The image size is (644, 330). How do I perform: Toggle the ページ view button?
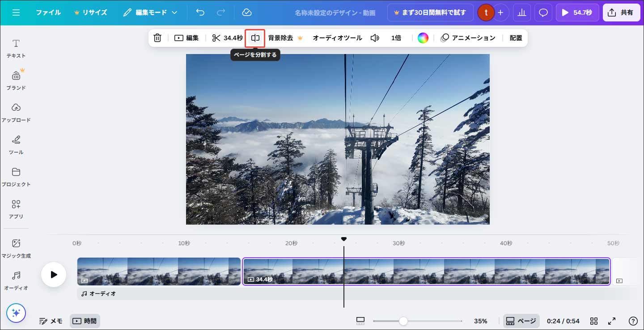(x=521, y=321)
